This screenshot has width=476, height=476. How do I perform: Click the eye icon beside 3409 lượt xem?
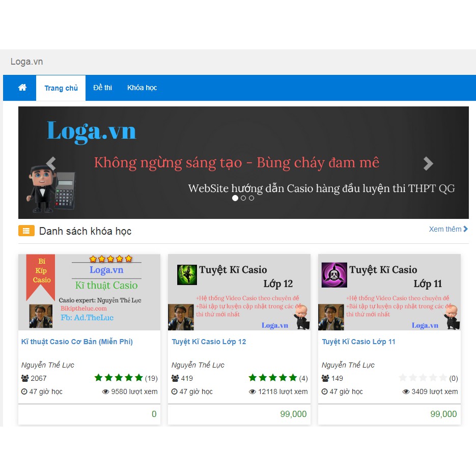coord(406,392)
